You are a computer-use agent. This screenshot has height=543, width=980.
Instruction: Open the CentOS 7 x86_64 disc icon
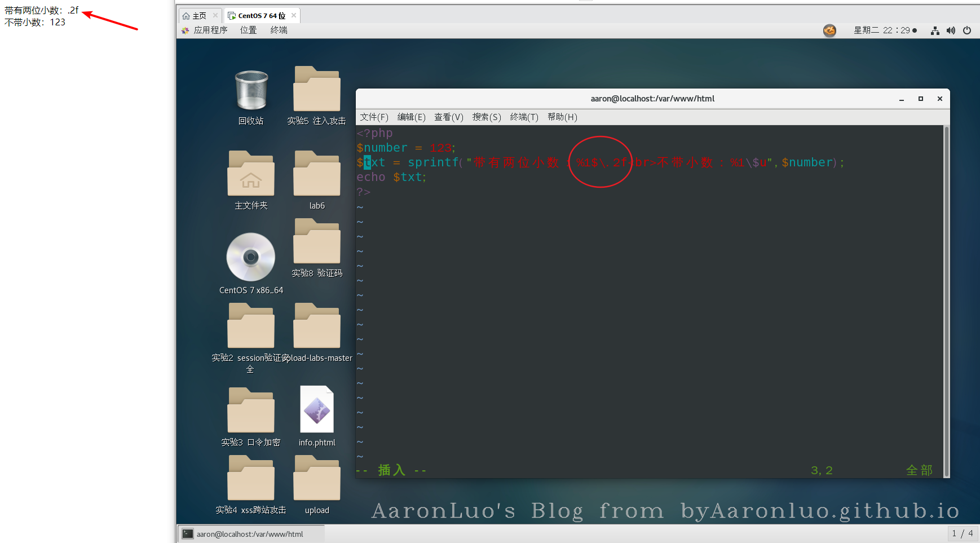click(x=251, y=257)
